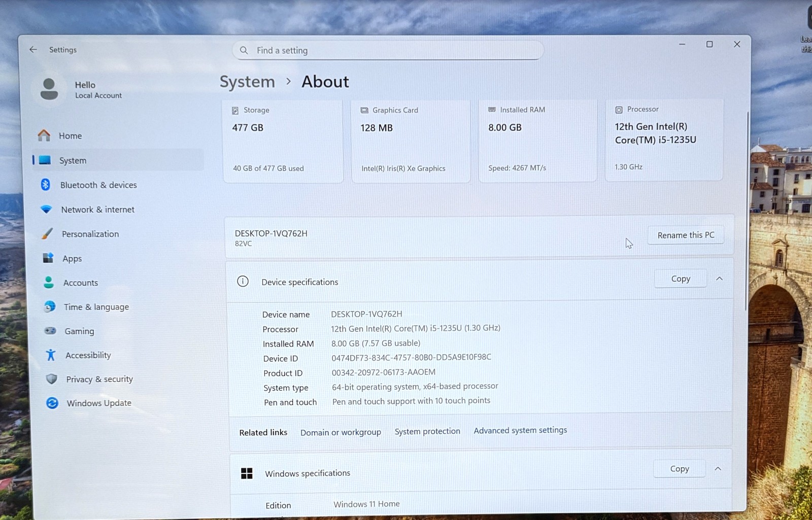This screenshot has height=520, width=812.
Task: Collapse the Windows specifications section
Action: coord(718,468)
